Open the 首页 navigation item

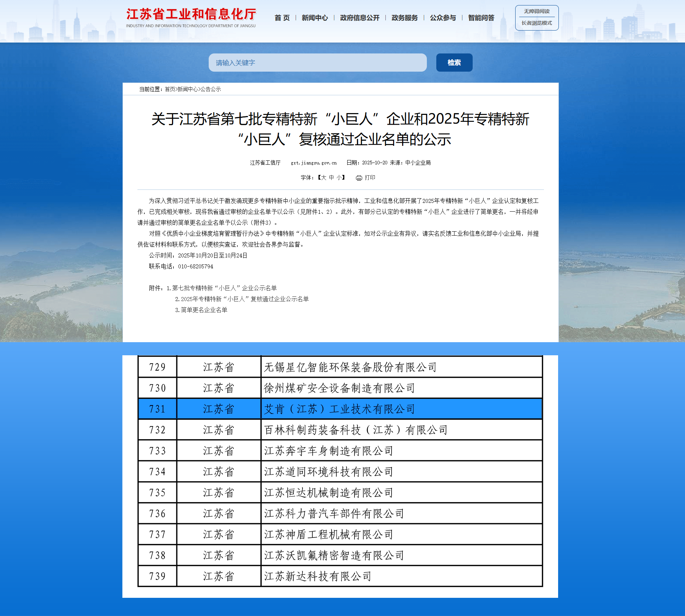point(282,17)
